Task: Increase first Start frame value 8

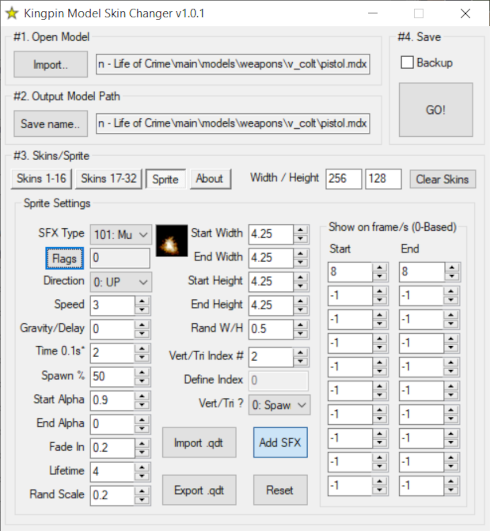Action: point(380,267)
